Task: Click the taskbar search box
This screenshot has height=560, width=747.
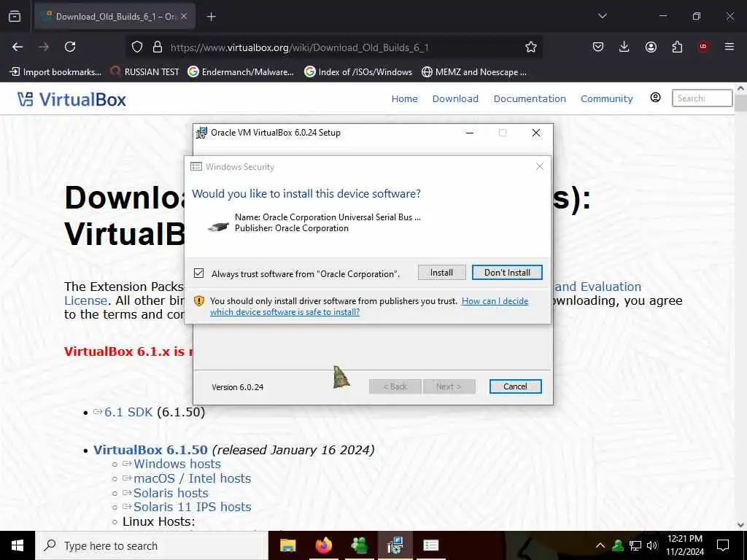Action: click(x=152, y=545)
